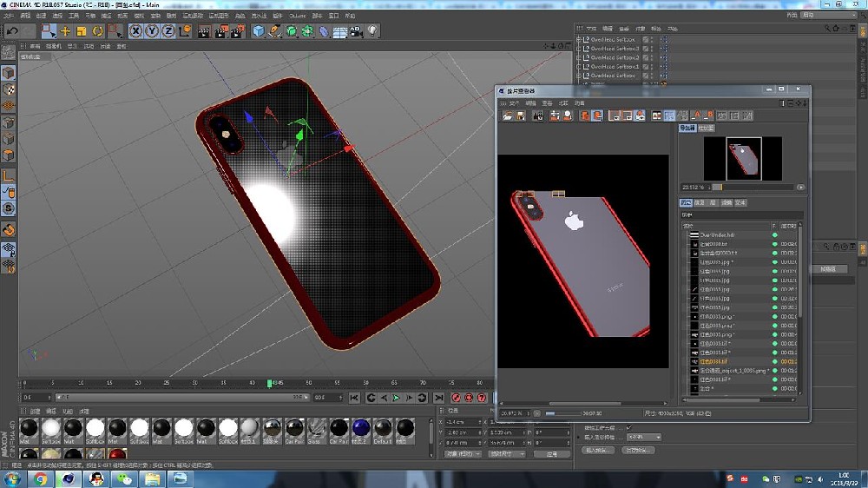Open object coordinate mode dropdown
Screen dimensions: 868x488
(x=462, y=454)
